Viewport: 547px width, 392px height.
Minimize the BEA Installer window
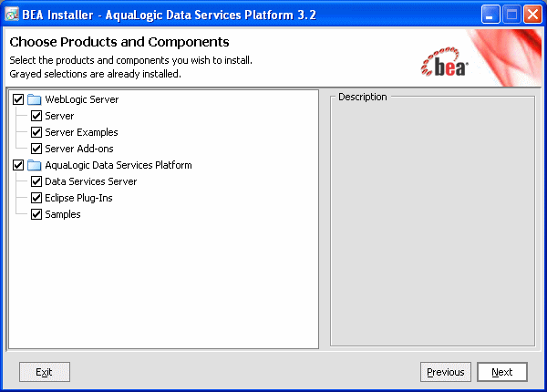point(490,15)
